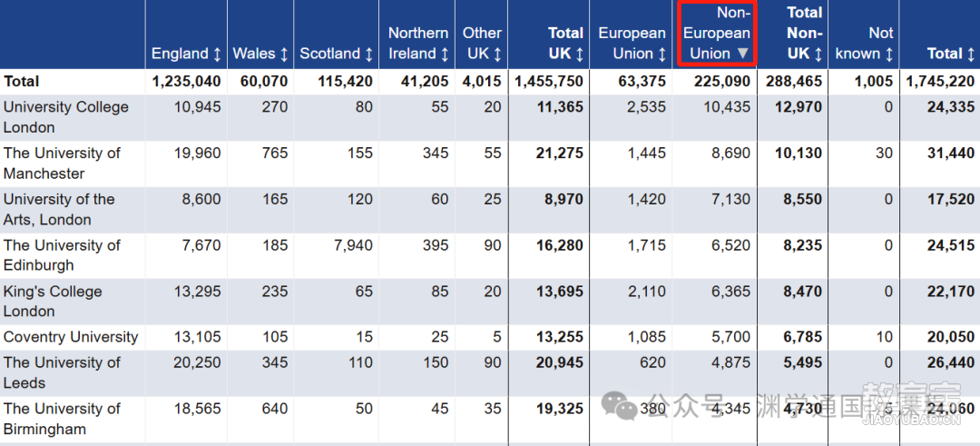Click Edinburgh Northern Ireland value 395
The width and height of the screenshot is (980, 446).
click(436, 245)
